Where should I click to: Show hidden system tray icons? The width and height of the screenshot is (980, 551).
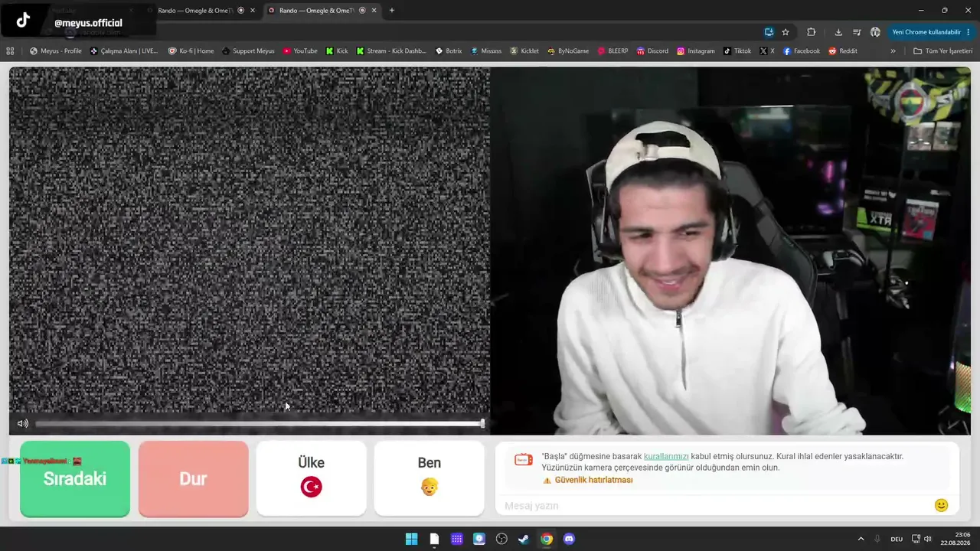861,539
